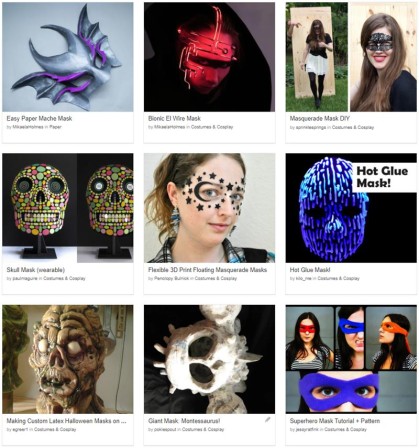
Task: Visit author paulmaguire's profile link
Action: pyautogui.click(x=25, y=278)
